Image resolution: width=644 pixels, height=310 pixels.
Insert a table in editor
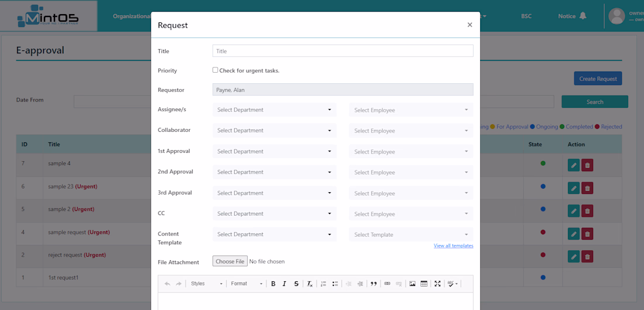pos(424,284)
